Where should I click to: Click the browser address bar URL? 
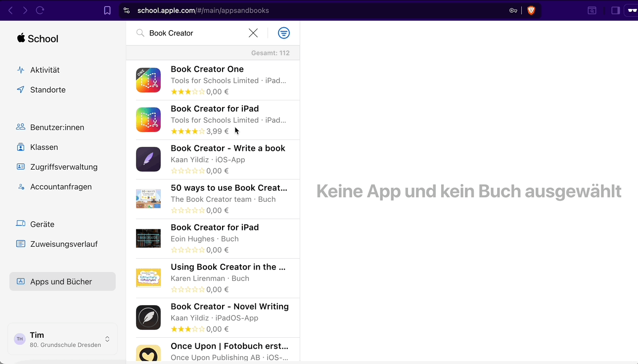point(203,10)
